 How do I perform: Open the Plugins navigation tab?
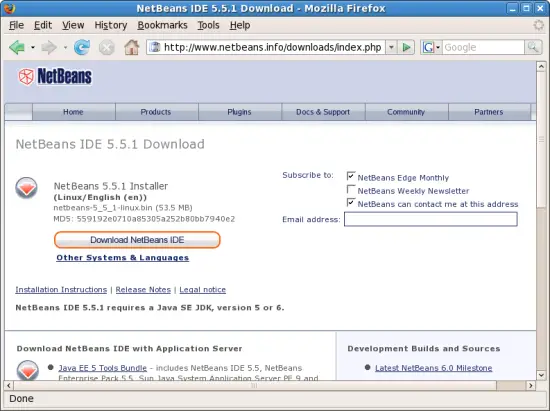pyautogui.click(x=239, y=112)
